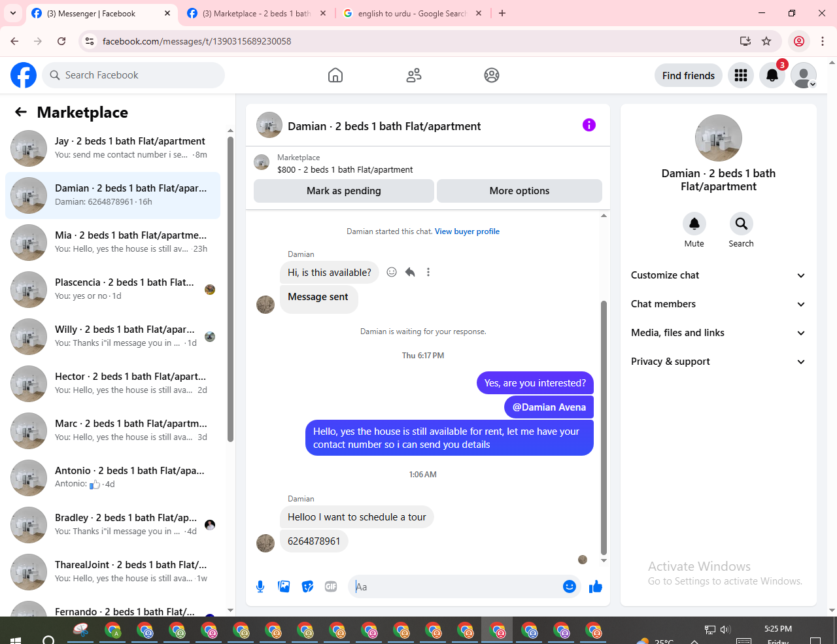The width and height of the screenshot is (837, 644).
Task: Send a thumbs-up like
Action: pyautogui.click(x=596, y=586)
